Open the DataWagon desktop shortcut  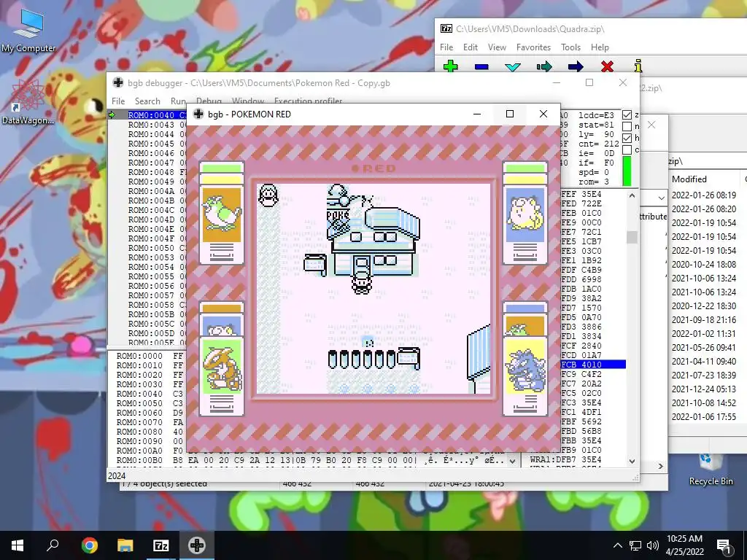click(x=28, y=101)
